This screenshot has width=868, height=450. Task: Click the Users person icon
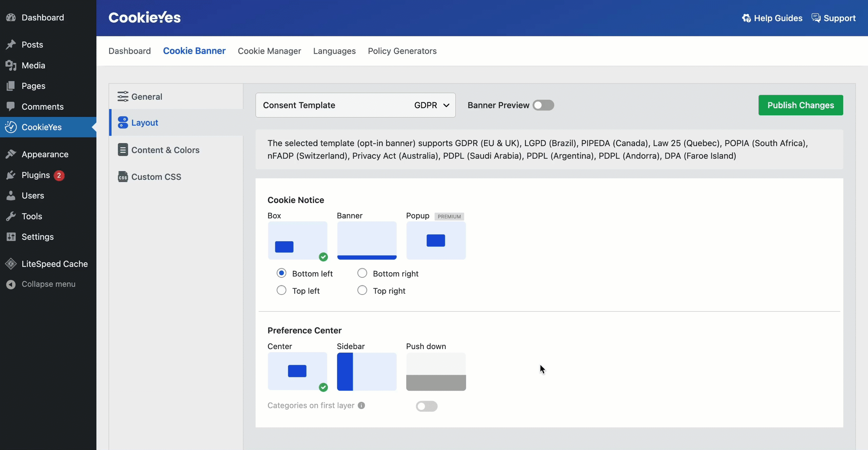[11, 196]
